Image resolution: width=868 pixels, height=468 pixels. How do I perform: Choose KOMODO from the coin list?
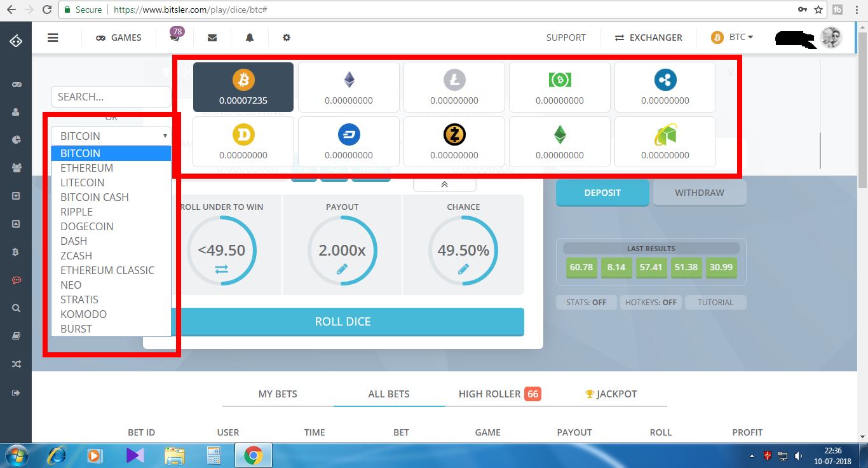click(111, 314)
